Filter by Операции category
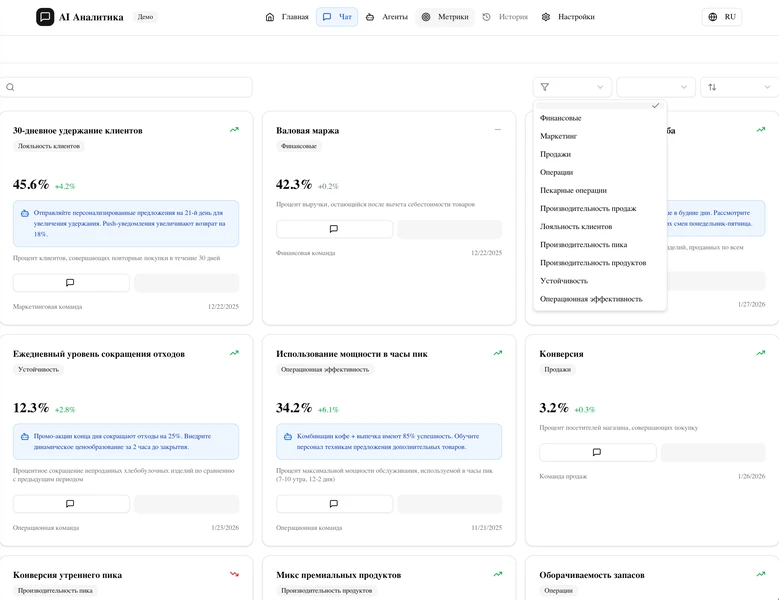 pos(600,172)
